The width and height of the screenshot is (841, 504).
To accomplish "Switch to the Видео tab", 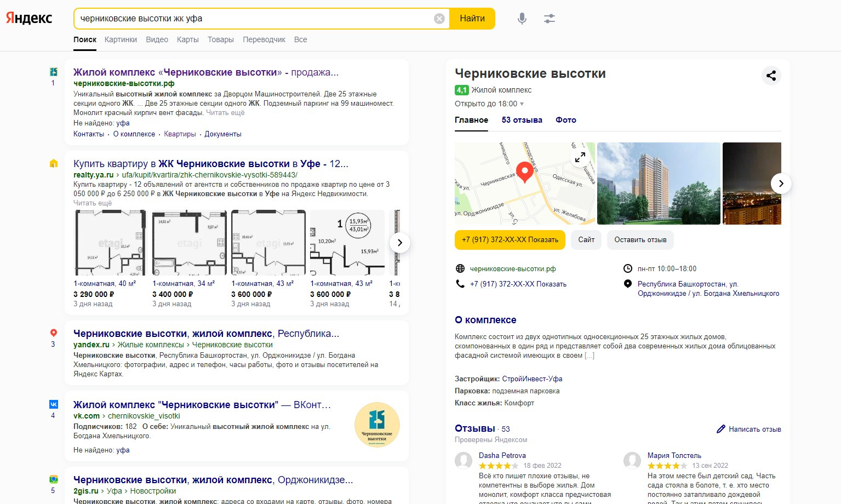I will 157,39.
